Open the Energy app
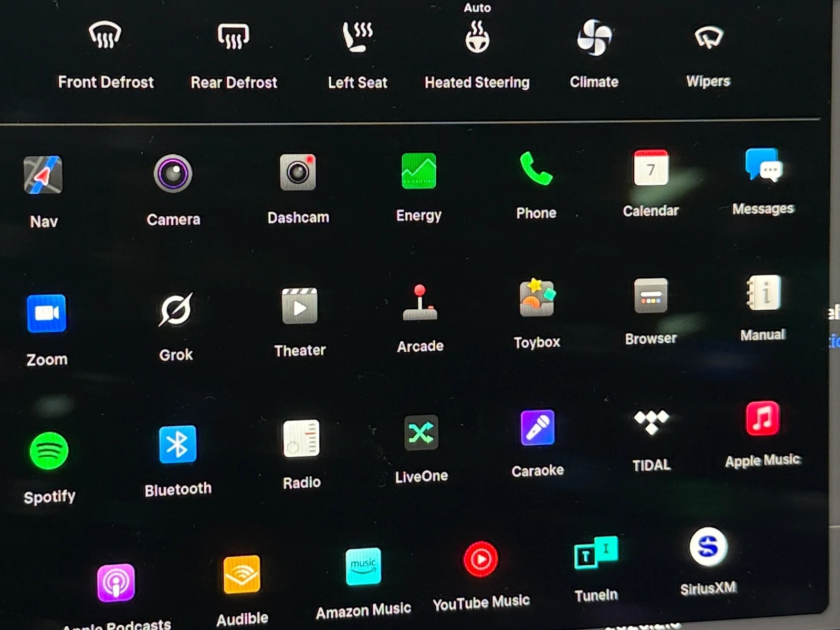This screenshot has height=630, width=840. pos(418,171)
